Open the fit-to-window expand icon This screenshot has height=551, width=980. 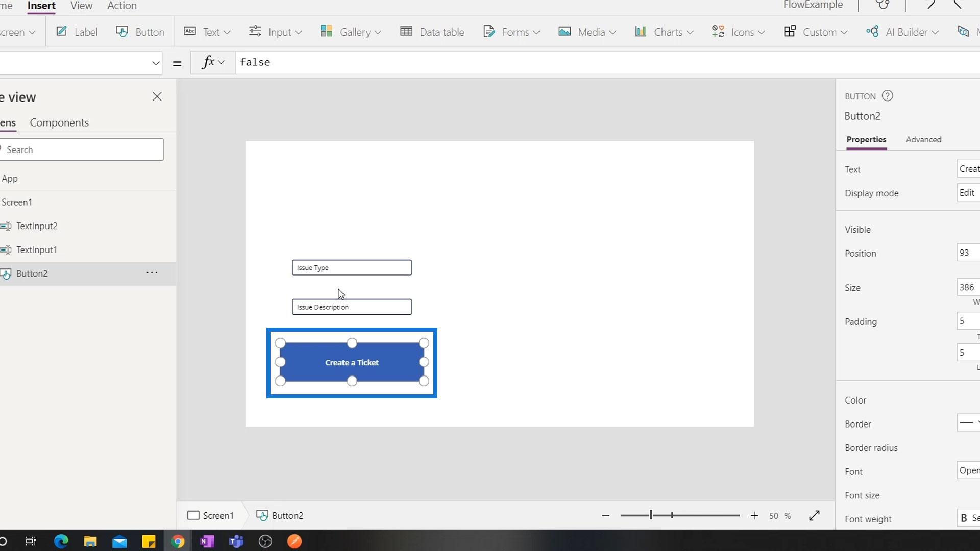(814, 516)
